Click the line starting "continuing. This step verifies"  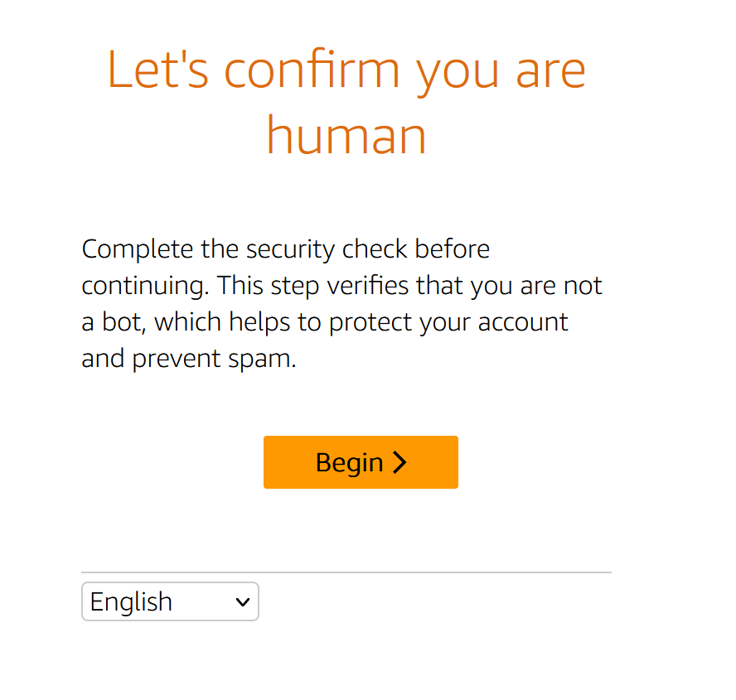tap(341, 286)
